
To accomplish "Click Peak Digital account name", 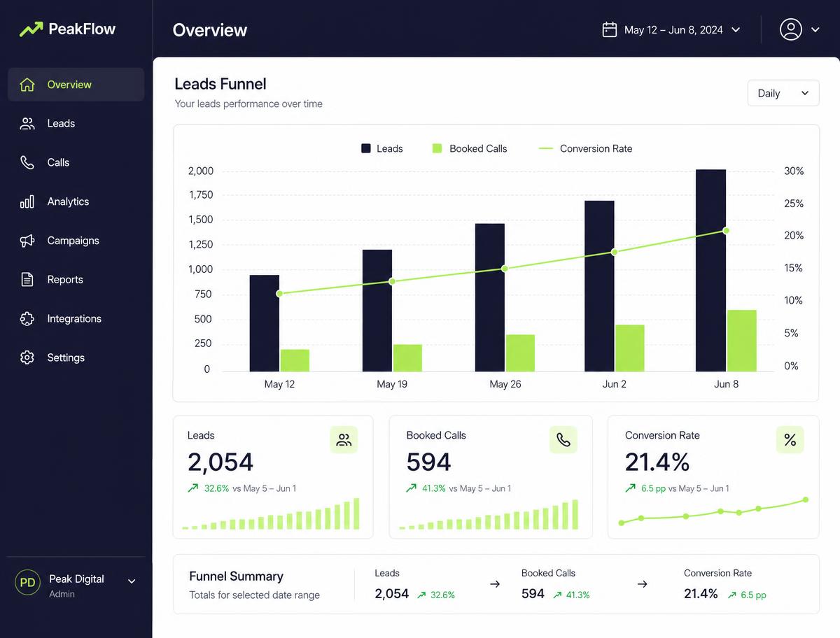I will pos(76,579).
